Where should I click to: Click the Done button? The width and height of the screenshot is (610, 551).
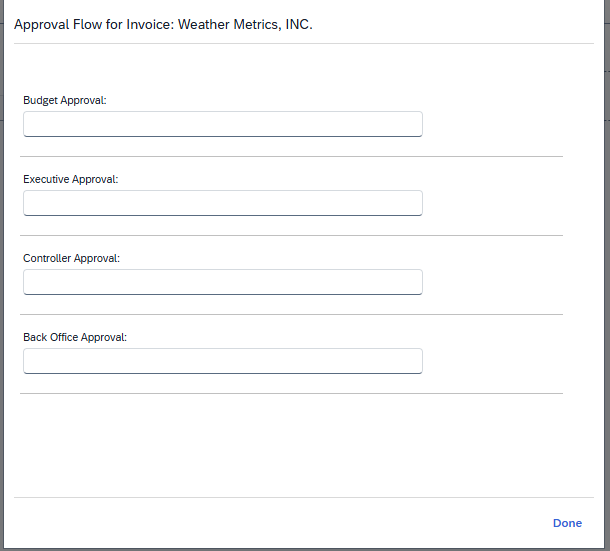coord(567,523)
